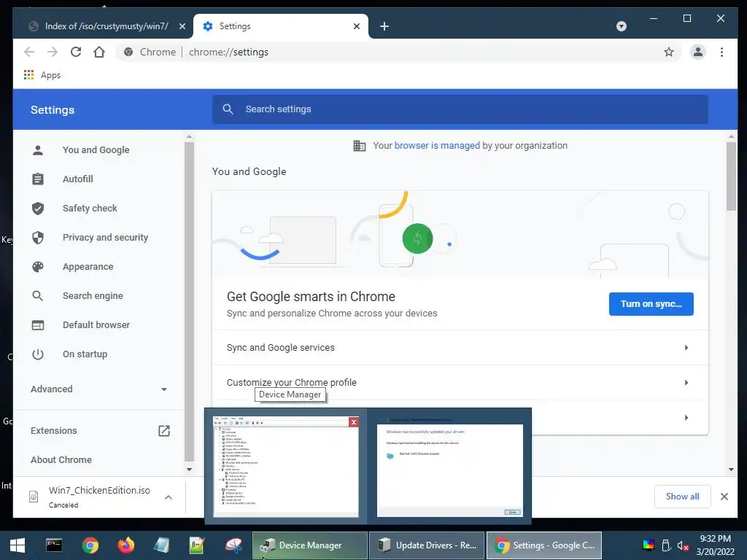Viewport: 747px width, 560px height.
Task: Click Show all downloads button
Action: click(682, 496)
